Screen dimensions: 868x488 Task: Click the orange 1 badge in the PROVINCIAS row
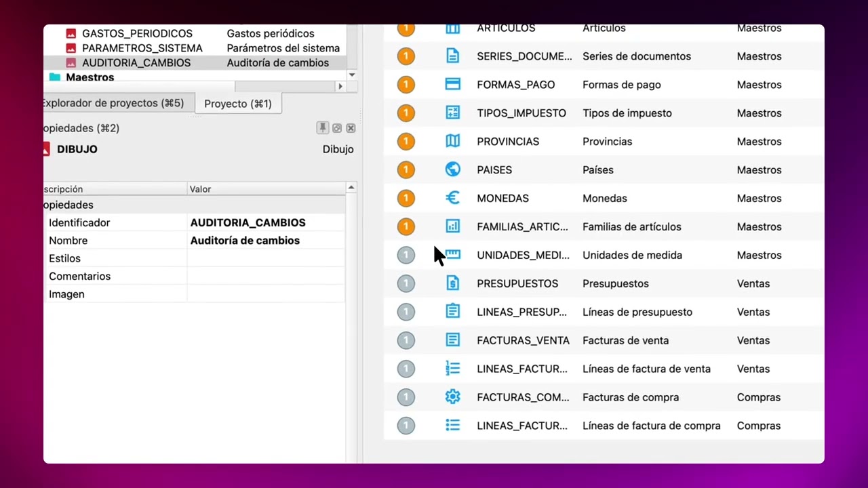(406, 142)
